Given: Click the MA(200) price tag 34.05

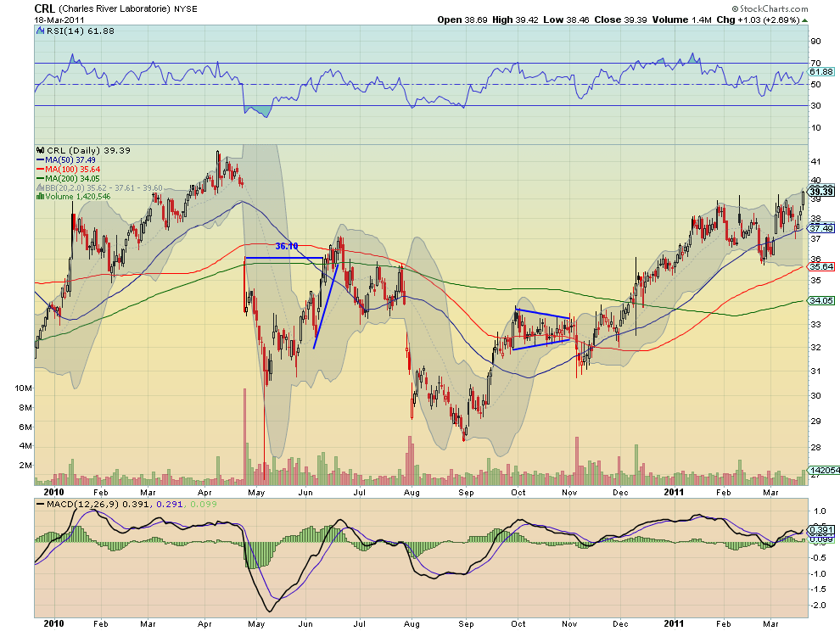Looking at the screenshot, I should (x=821, y=300).
